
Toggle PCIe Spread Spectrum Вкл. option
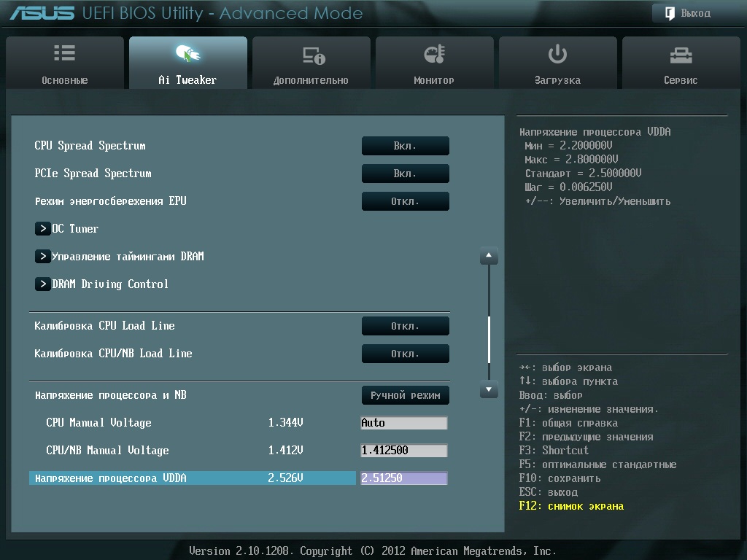406,174
